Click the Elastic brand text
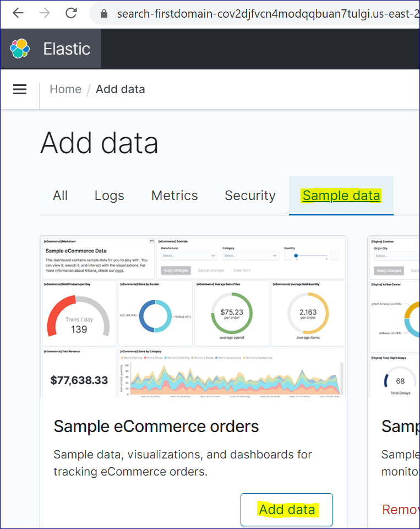The width and height of the screenshot is (420, 529). (67, 49)
